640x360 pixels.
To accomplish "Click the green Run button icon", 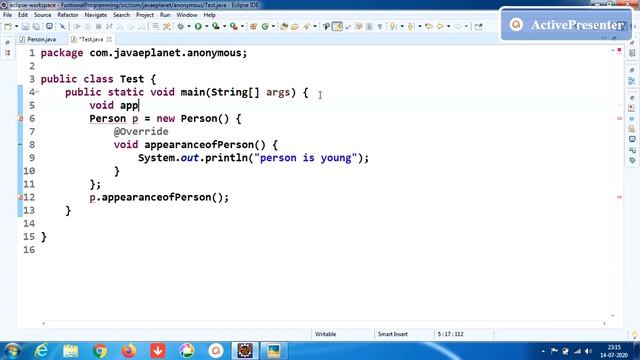I will tap(198, 27).
